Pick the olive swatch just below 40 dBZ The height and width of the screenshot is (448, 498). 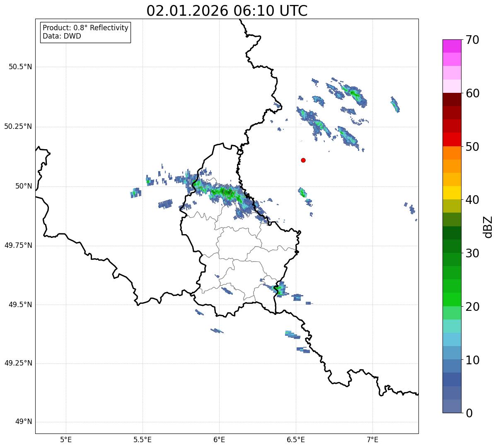click(452, 206)
